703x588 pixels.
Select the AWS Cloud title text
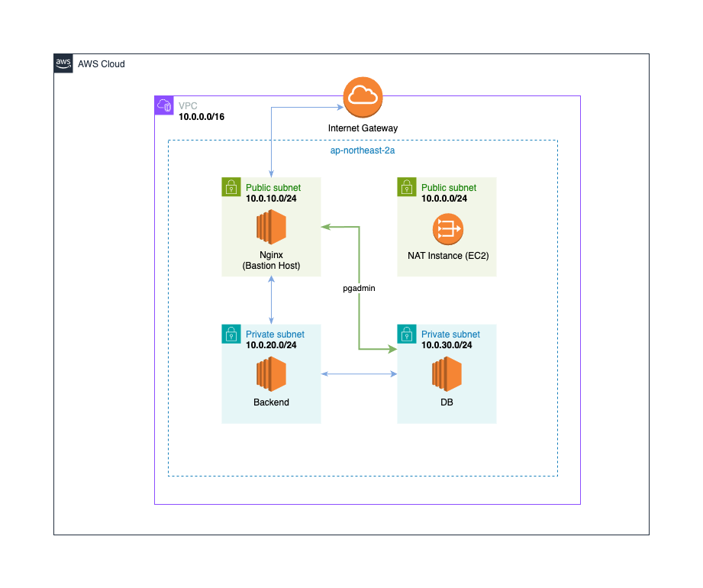pos(101,64)
